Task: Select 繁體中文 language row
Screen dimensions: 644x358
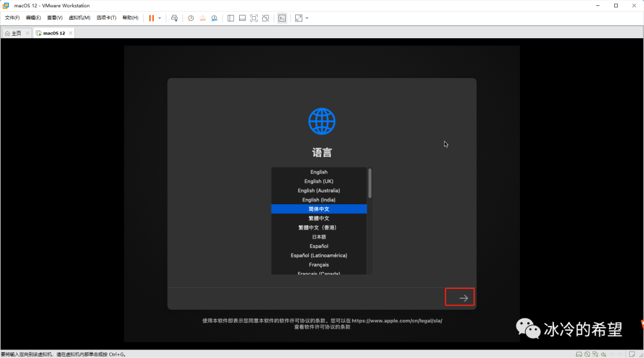Action: point(318,218)
